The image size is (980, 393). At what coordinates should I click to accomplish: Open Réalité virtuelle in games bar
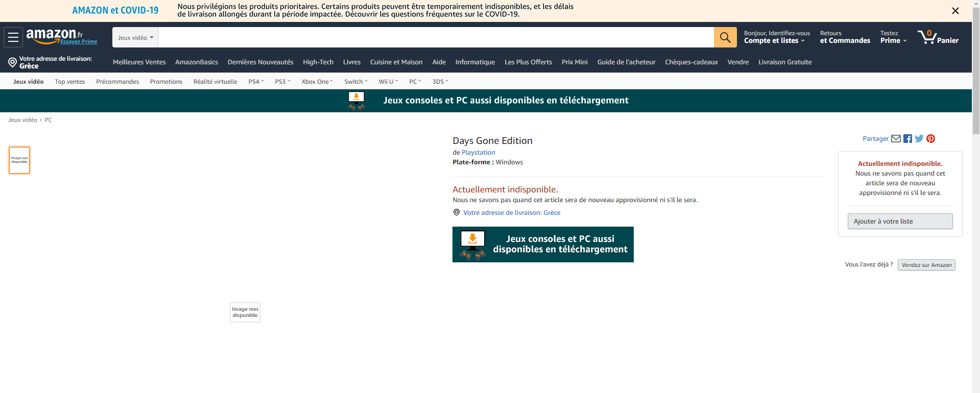216,82
